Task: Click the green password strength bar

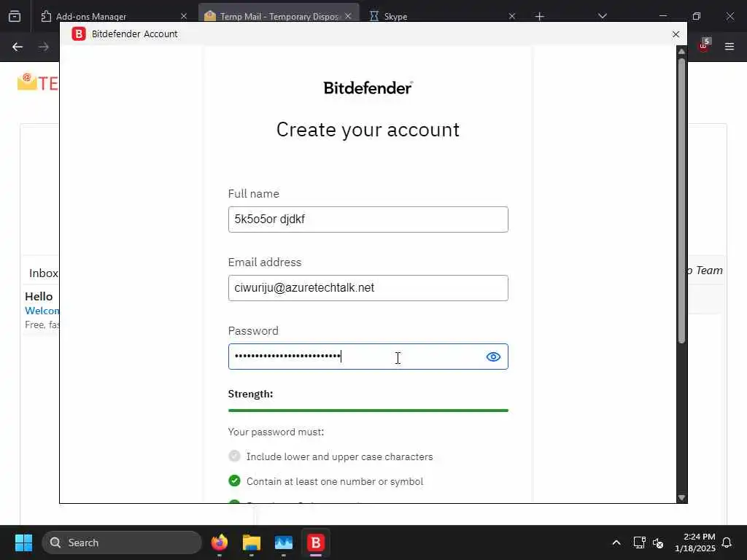Action: click(x=368, y=410)
